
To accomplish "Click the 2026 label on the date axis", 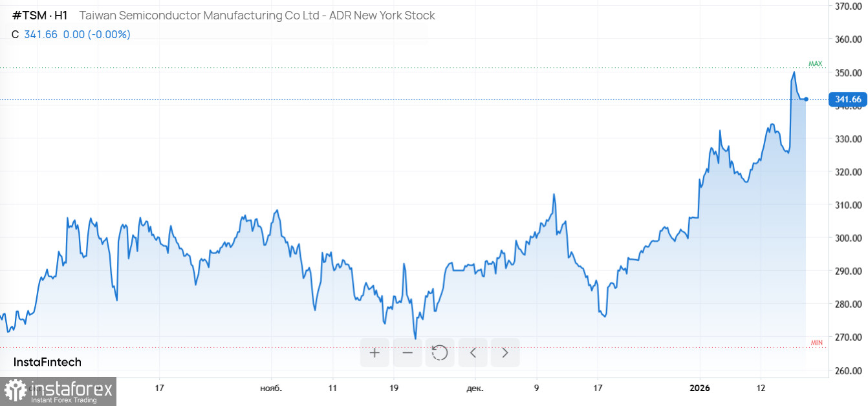I will (700, 389).
